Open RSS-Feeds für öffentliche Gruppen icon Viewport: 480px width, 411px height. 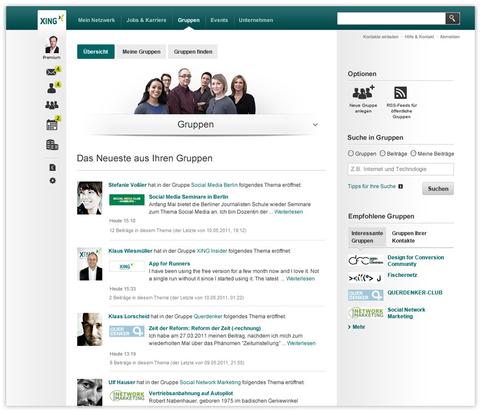(x=400, y=93)
